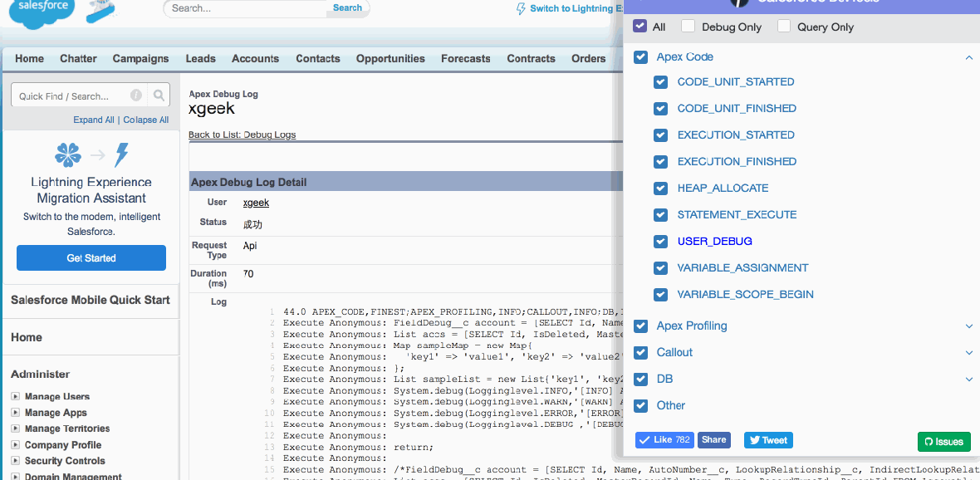Viewport: 980px width, 480px height.
Task: Uncheck the USER_DEBUG checkbox
Action: 660,241
